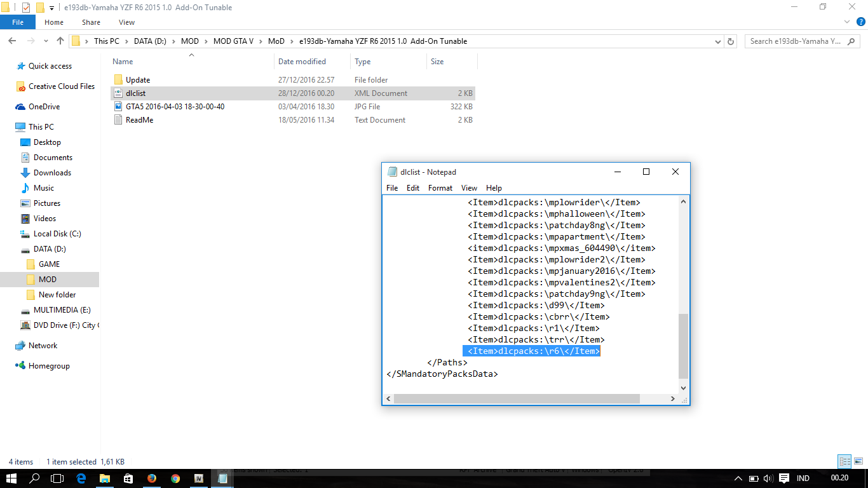Open Creative Cloud Files in the navigation pane

click(61, 86)
